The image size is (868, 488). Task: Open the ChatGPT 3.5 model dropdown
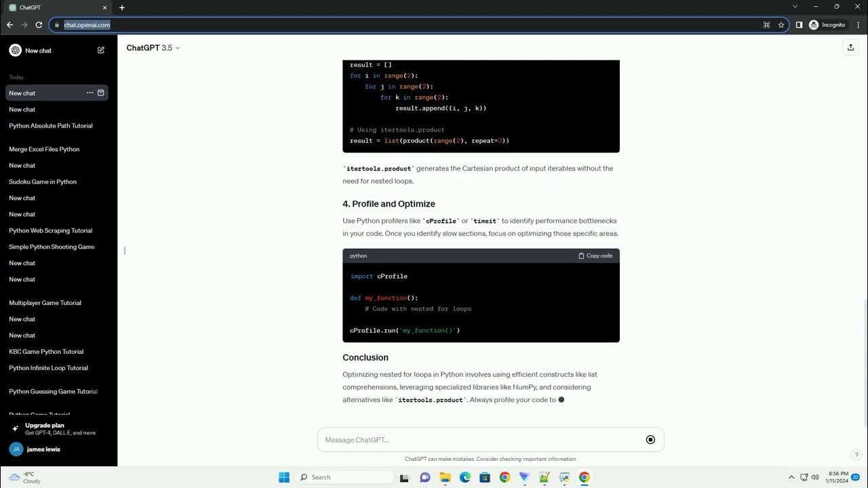(x=153, y=48)
